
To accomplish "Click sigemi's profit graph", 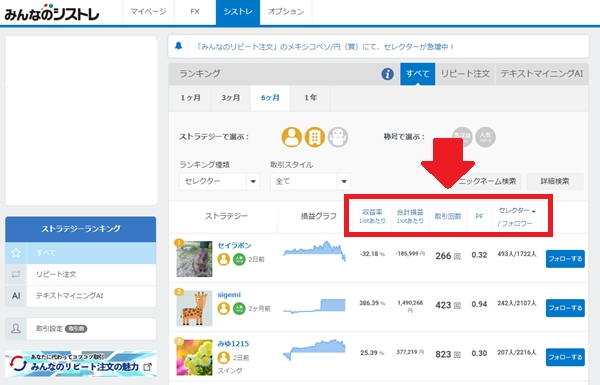I will (314, 306).
